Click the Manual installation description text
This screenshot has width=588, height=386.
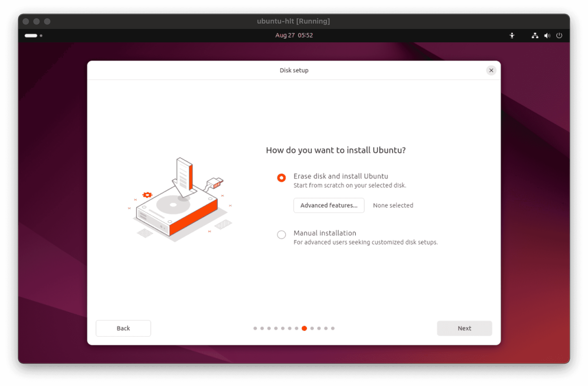coord(366,242)
